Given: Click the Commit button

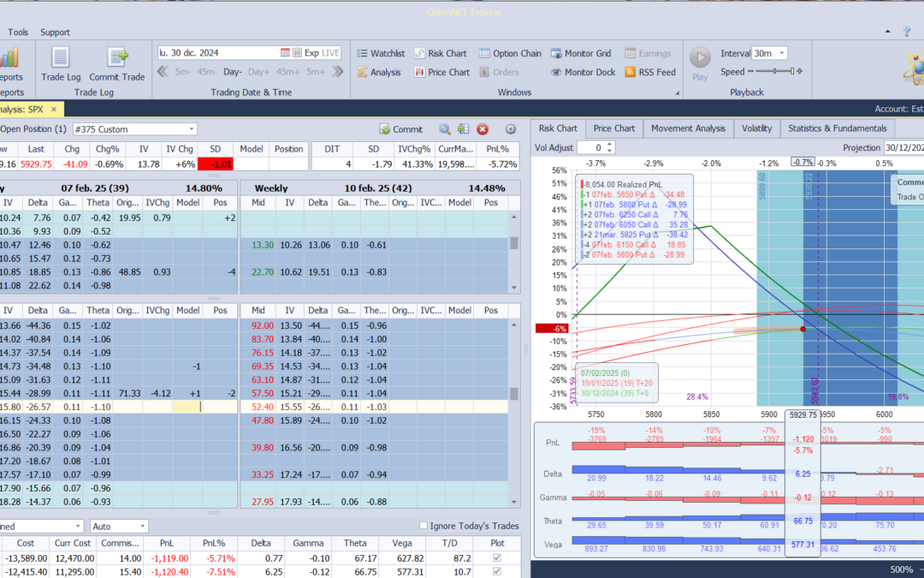Looking at the screenshot, I should [x=401, y=129].
